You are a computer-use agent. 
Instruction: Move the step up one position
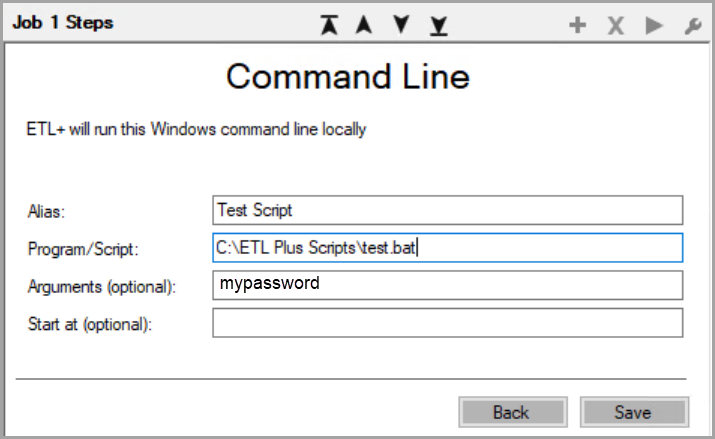click(x=364, y=25)
